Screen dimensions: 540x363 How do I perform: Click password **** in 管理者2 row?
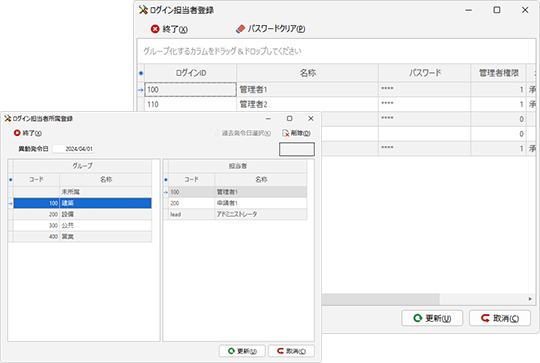(425, 104)
